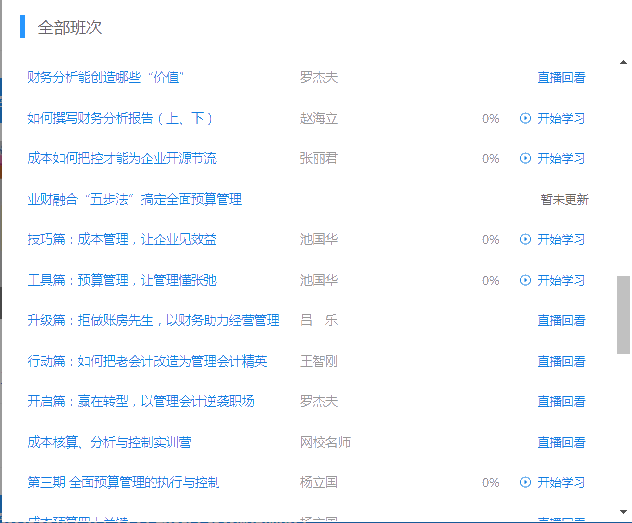Click 暂未更新 status text
Screen dimensions: 632x523
[564, 199]
